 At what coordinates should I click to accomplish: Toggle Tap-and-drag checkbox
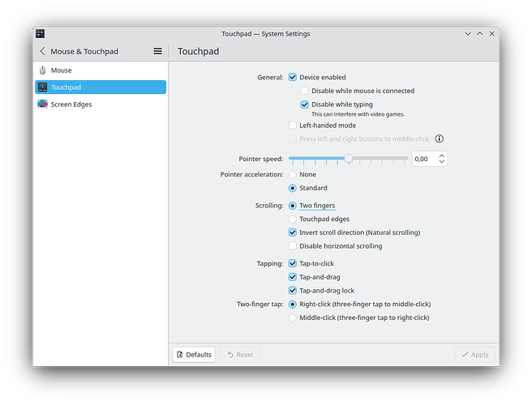(293, 277)
